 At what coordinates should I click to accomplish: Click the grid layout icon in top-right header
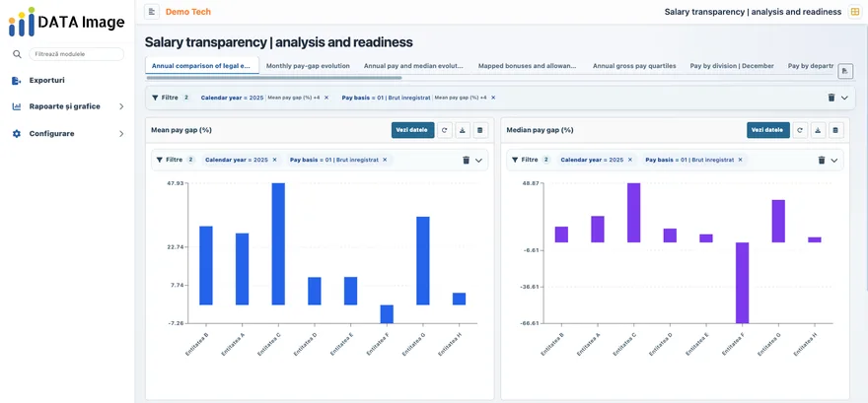(855, 12)
